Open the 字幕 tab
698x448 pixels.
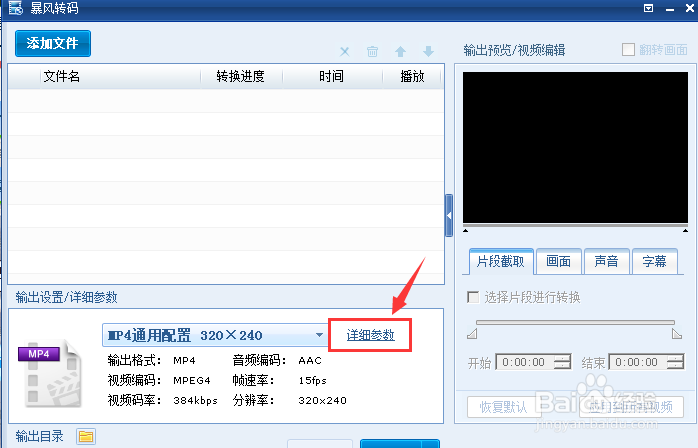point(654,261)
